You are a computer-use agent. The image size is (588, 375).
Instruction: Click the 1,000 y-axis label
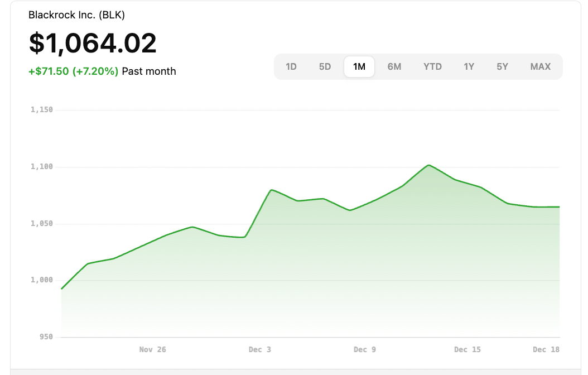pyautogui.click(x=42, y=280)
